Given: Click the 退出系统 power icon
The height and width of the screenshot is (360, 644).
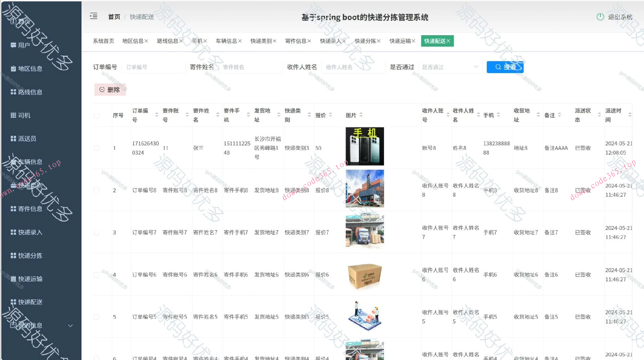Looking at the screenshot, I should [x=600, y=17].
